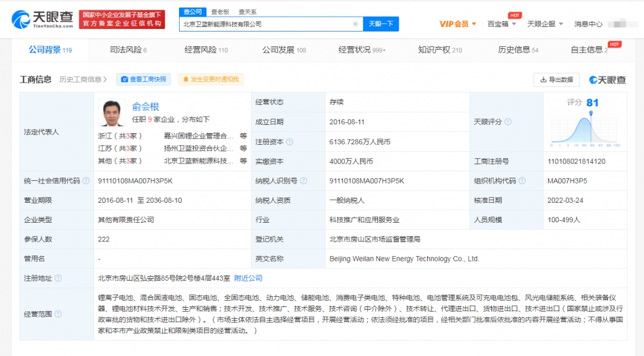Screen dimensions: 644x356
Task: Select 其他有限责任公司 company type
Action: click(126, 220)
